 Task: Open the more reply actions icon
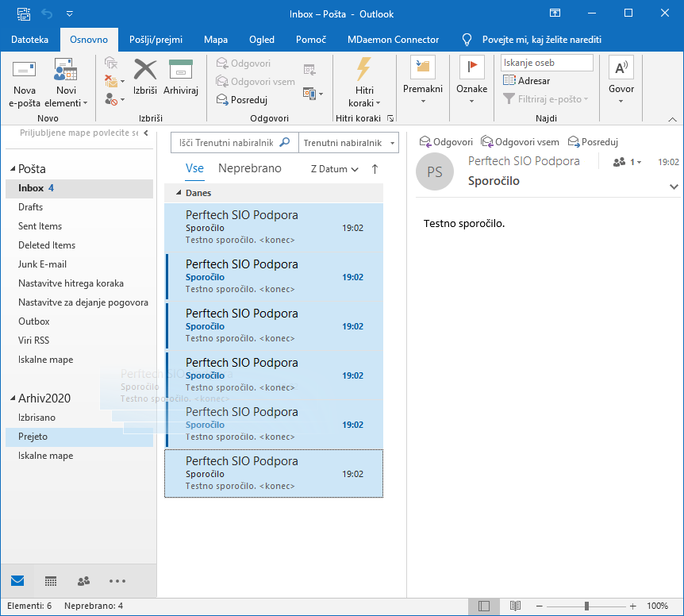(313, 94)
